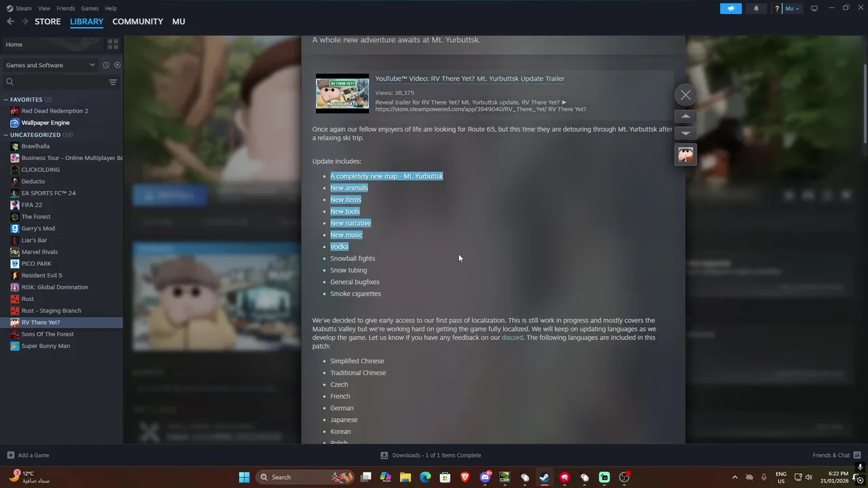Collapse the FAVORITES category

(x=26, y=100)
